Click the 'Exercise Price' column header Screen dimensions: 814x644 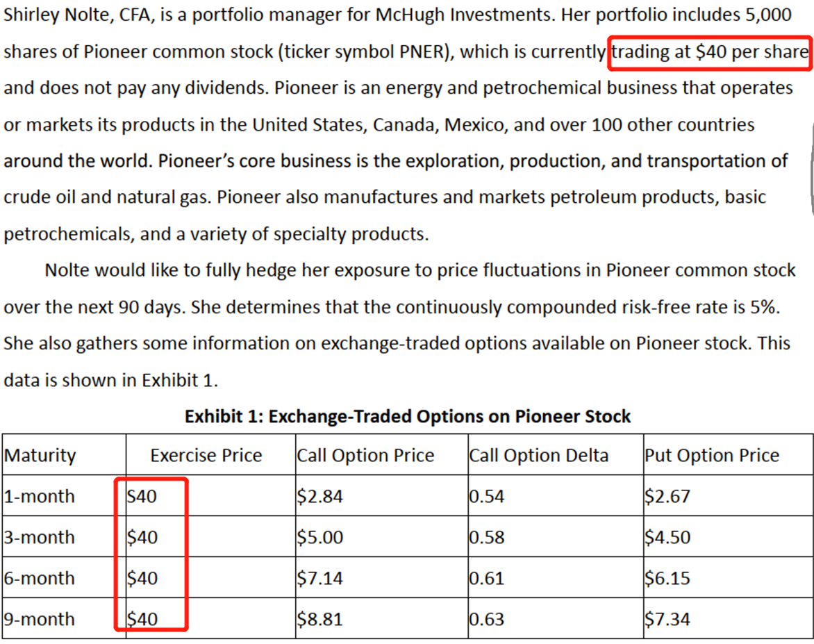coord(206,456)
